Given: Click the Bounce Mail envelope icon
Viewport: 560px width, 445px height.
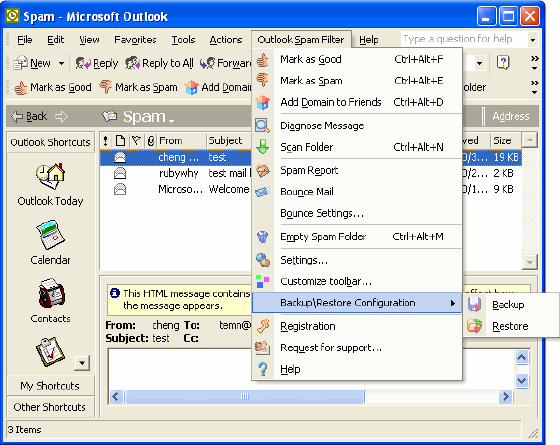Looking at the screenshot, I should [x=262, y=192].
